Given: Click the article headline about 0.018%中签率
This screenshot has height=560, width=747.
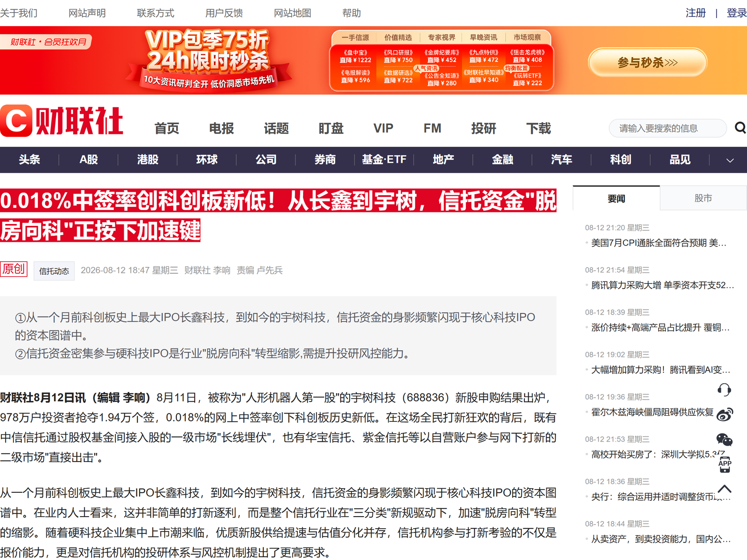Looking at the screenshot, I should (278, 216).
